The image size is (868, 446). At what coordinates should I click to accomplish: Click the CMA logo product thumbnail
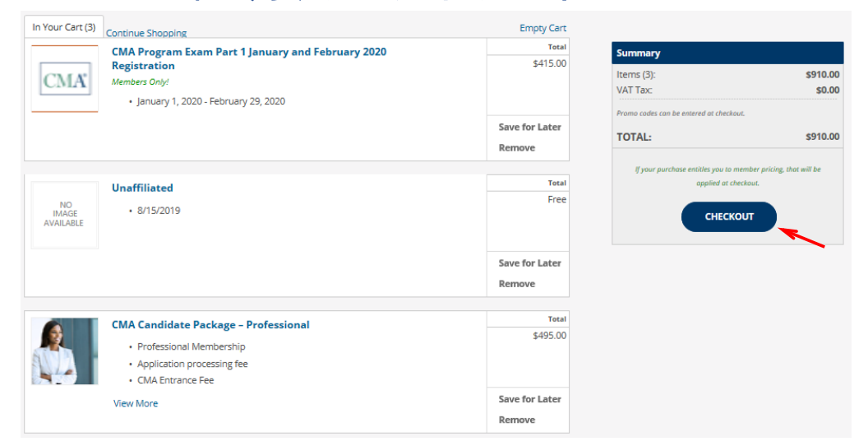point(64,79)
